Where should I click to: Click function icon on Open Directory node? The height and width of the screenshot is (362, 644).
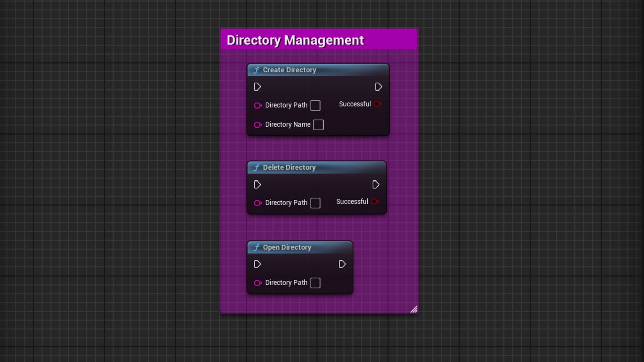coord(256,248)
